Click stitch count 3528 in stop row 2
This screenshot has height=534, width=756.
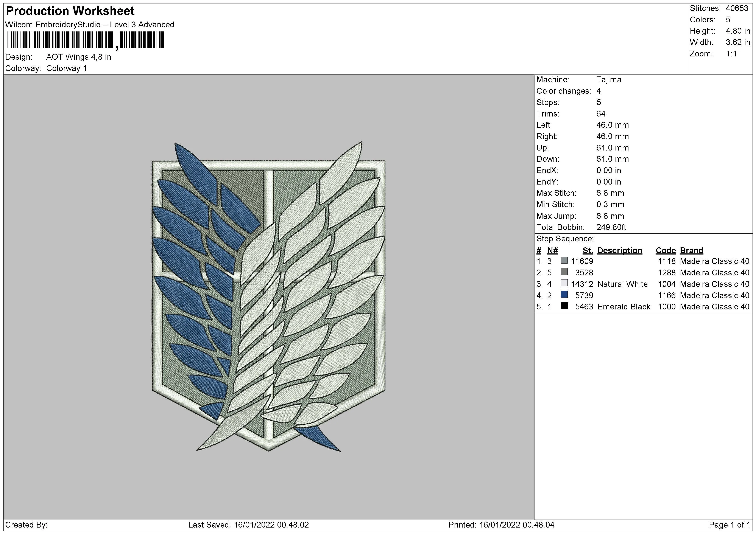click(x=584, y=273)
